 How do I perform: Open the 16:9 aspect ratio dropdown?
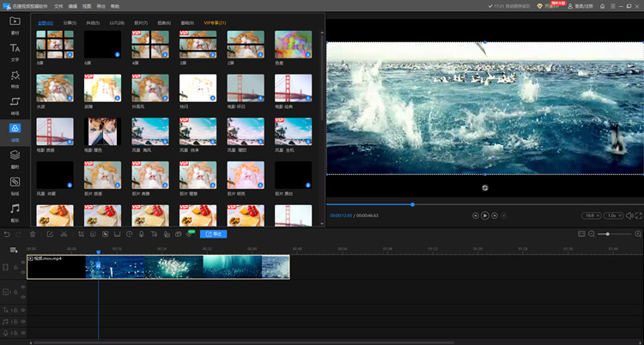[x=592, y=215]
